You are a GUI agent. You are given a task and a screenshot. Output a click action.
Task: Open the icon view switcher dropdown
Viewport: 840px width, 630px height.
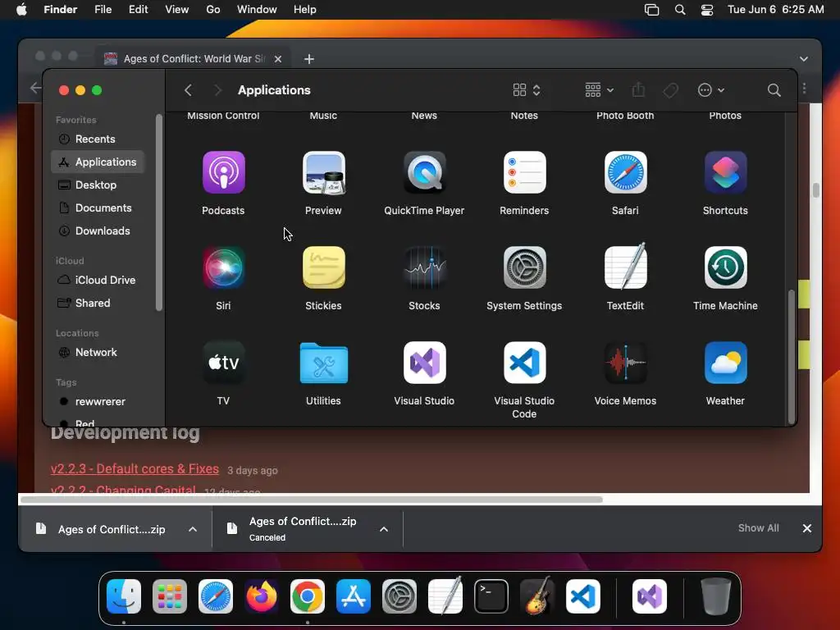click(x=527, y=90)
